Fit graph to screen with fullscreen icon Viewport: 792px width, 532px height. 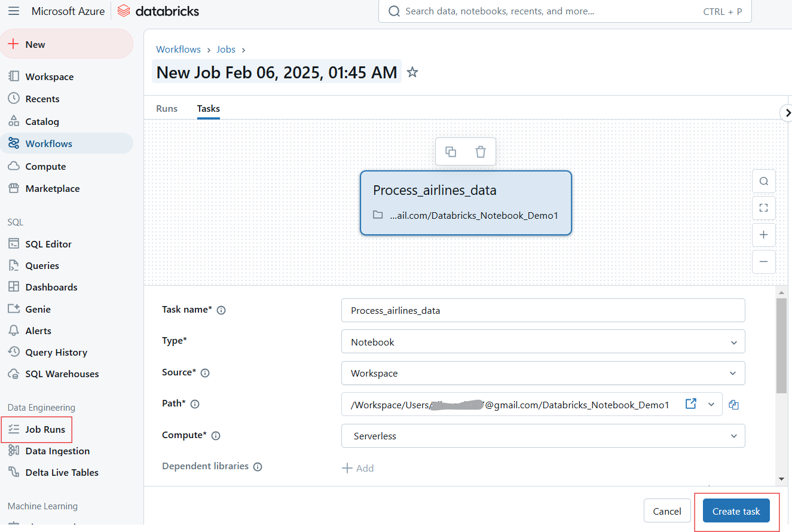[764, 208]
